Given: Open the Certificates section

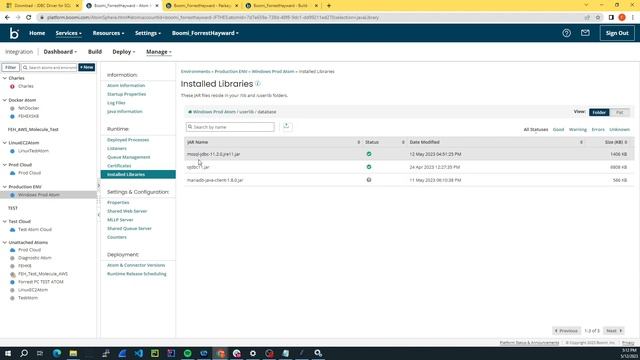Looking at the screenshot, I should [119, 166].
